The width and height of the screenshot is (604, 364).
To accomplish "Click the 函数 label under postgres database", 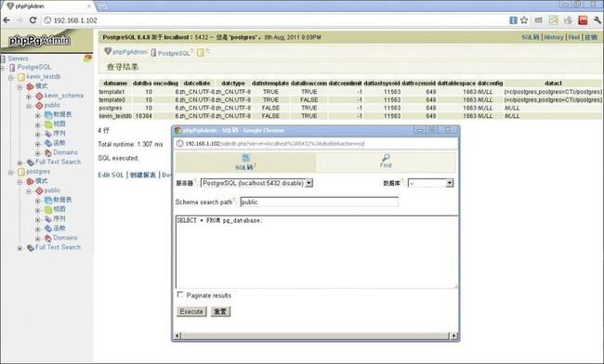I will point(59,228).
